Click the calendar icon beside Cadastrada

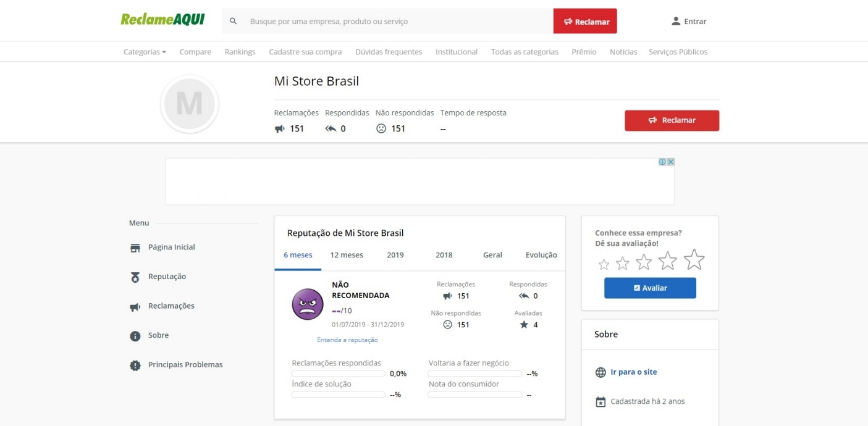point(600,402)
